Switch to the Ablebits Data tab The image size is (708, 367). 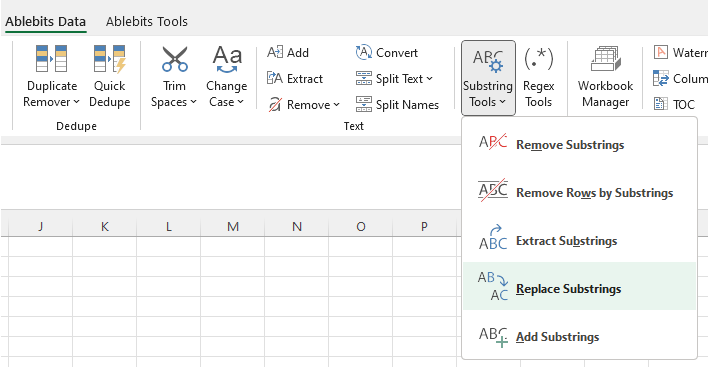tap(46, 21)
